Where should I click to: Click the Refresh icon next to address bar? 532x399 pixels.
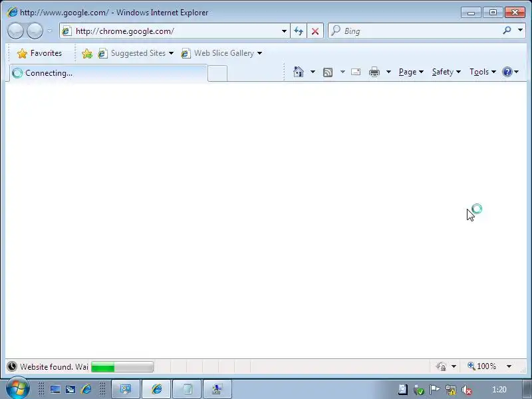click(299, 31)
